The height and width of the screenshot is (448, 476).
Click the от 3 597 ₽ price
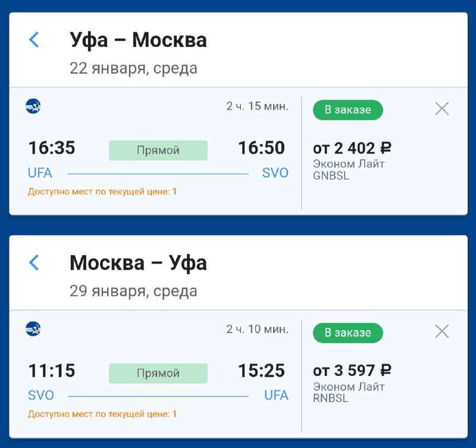352,371
